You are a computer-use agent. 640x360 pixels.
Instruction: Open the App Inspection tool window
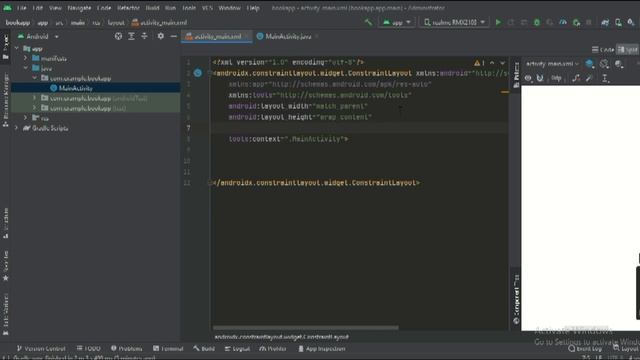(322, 349)
